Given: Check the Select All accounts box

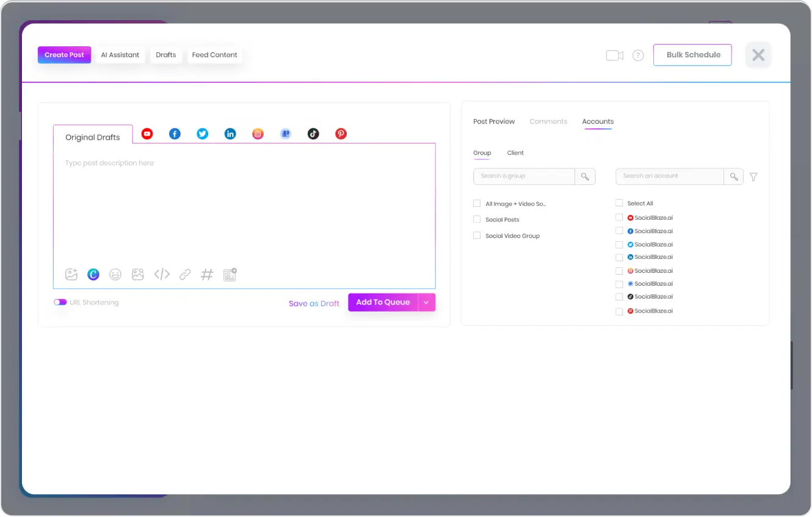Looking at the screenshot, I should [x=619, y=203].
